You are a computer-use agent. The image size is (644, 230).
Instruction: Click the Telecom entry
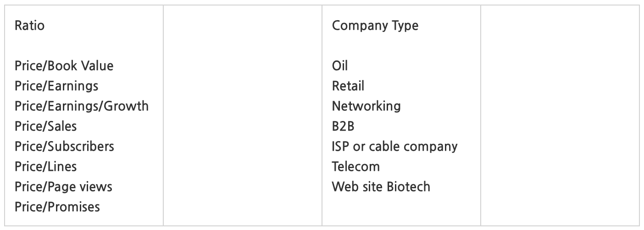(x=355, y=167)
